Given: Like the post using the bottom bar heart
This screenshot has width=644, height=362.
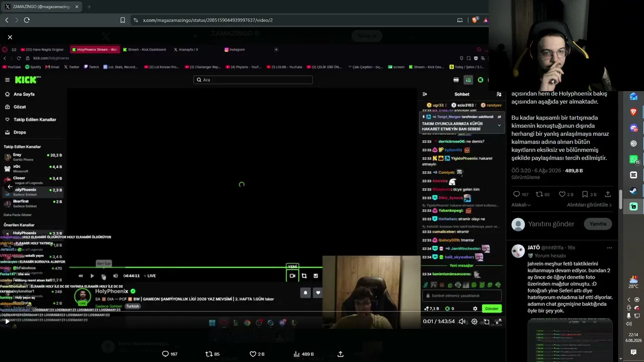Looking at the screenshot, I should [253, 354].
